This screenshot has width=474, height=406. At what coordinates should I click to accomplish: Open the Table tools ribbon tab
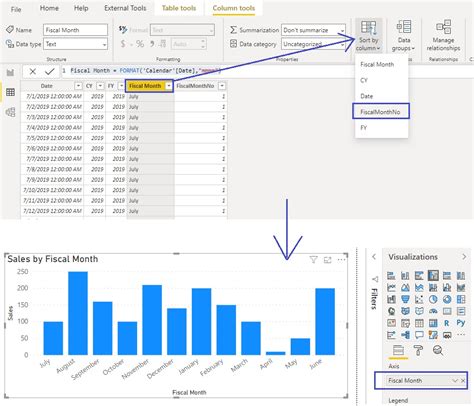pyautogui.click(x=179, y=8)
